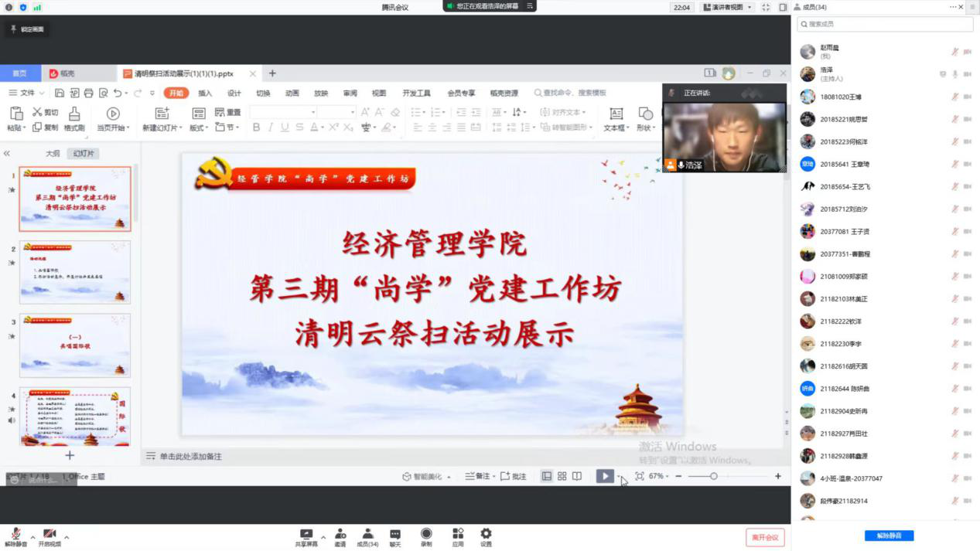The height and width of the screenshot is (551, 980).
Task: Click the slide sorter view icon
Action: (x=562, y=476)
